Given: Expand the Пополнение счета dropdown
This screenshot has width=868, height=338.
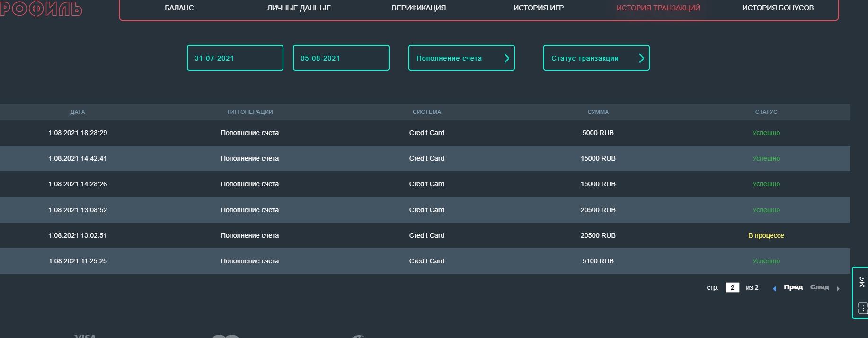Looking at the screenshot, I should (x=461, y=58).
